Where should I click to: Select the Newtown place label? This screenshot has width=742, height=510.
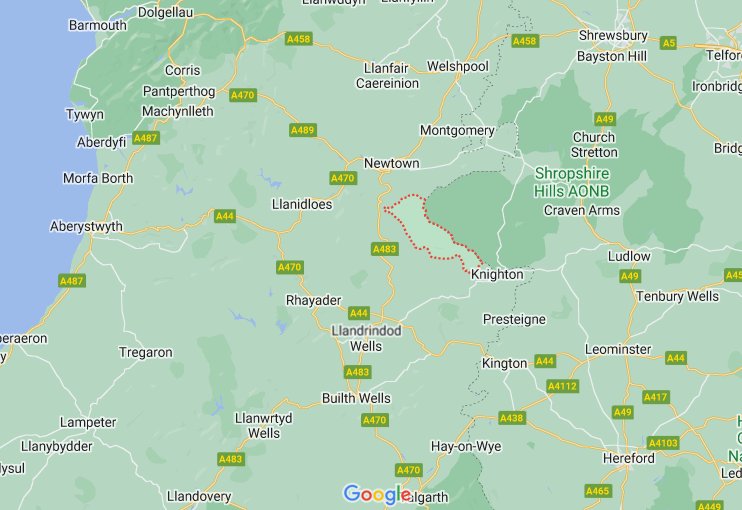(391, 163)
